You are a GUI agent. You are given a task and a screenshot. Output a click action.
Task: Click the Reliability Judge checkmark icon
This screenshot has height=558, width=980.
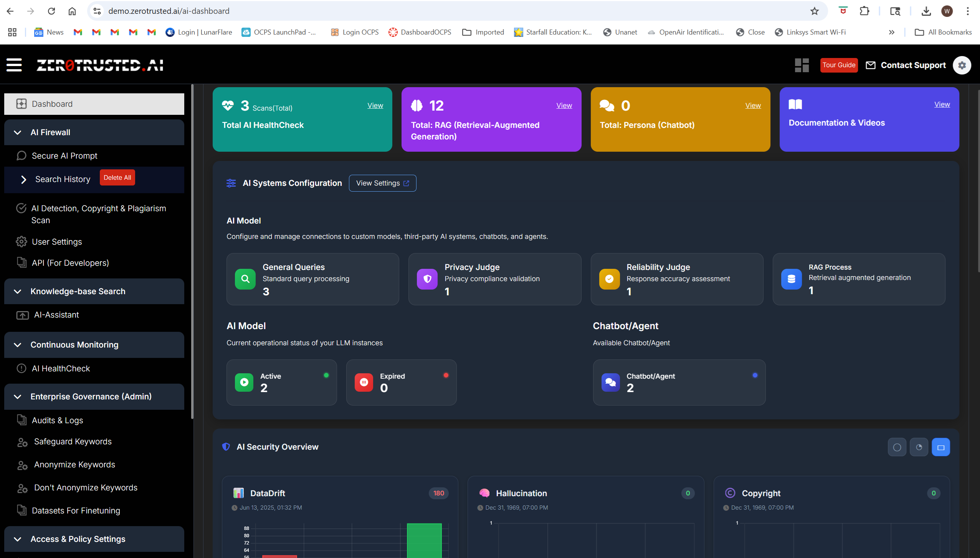(x=609, y=279)
